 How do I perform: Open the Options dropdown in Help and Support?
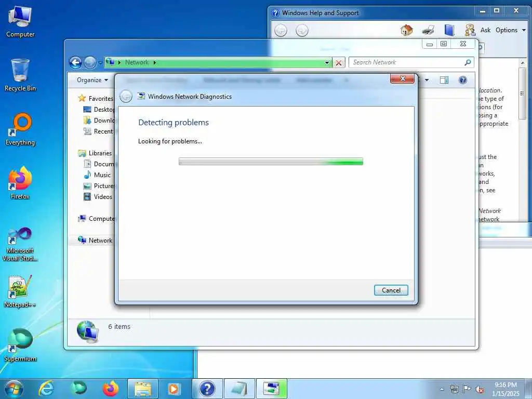pos(510,30)
